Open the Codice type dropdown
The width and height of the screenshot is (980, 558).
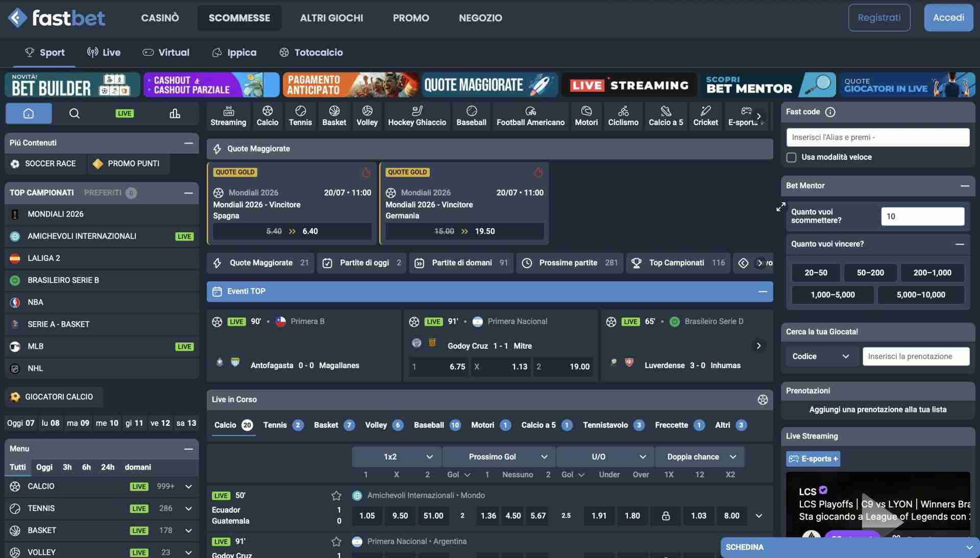click(x=820, y=356)
